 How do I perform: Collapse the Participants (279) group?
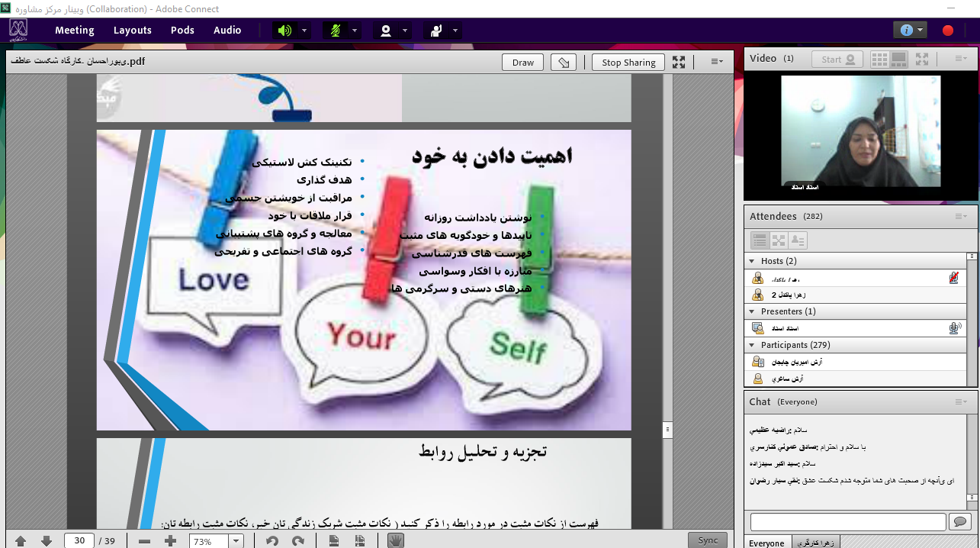click(751, 345)
